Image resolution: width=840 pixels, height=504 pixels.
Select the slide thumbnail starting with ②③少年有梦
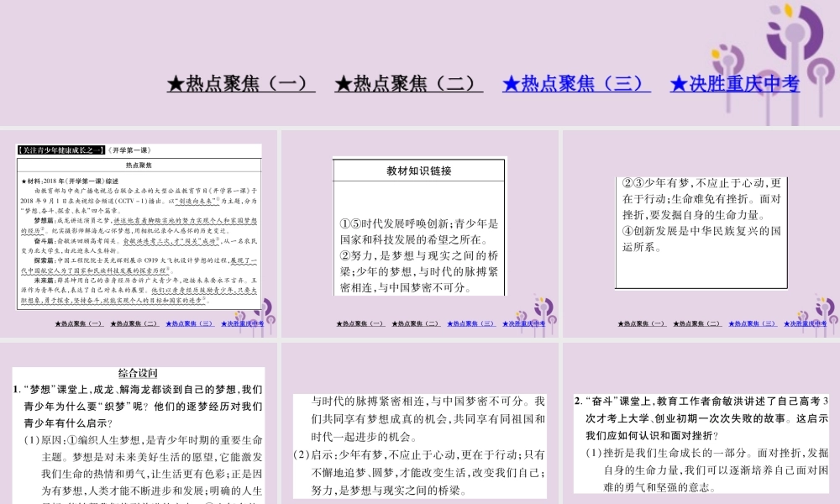701,234
